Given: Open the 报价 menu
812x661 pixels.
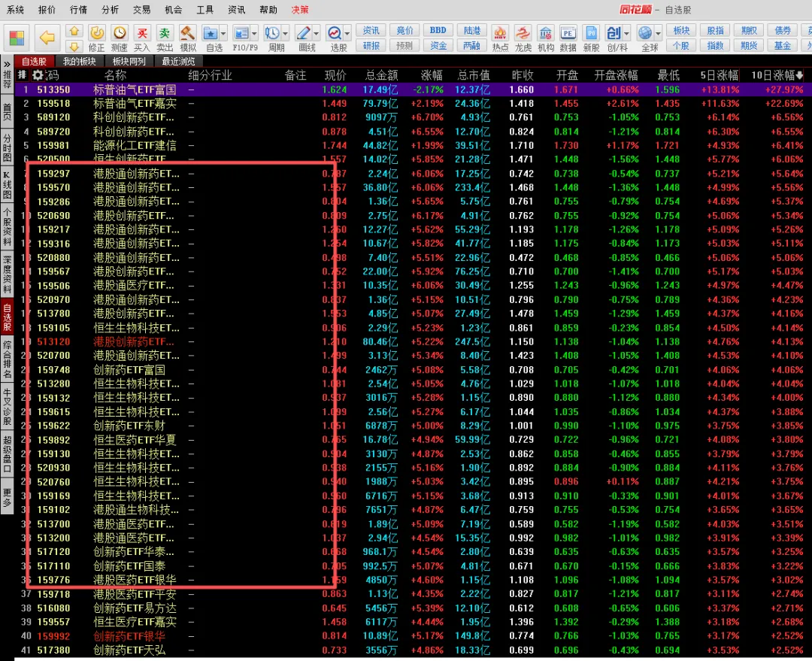Looking at the screenshot, I should click(x=47, y=10).
